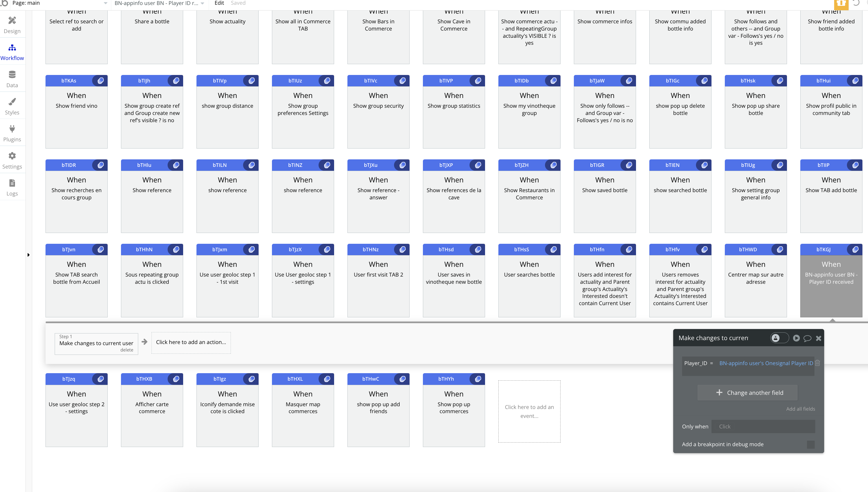Click Change another field button

pos(748,393)
